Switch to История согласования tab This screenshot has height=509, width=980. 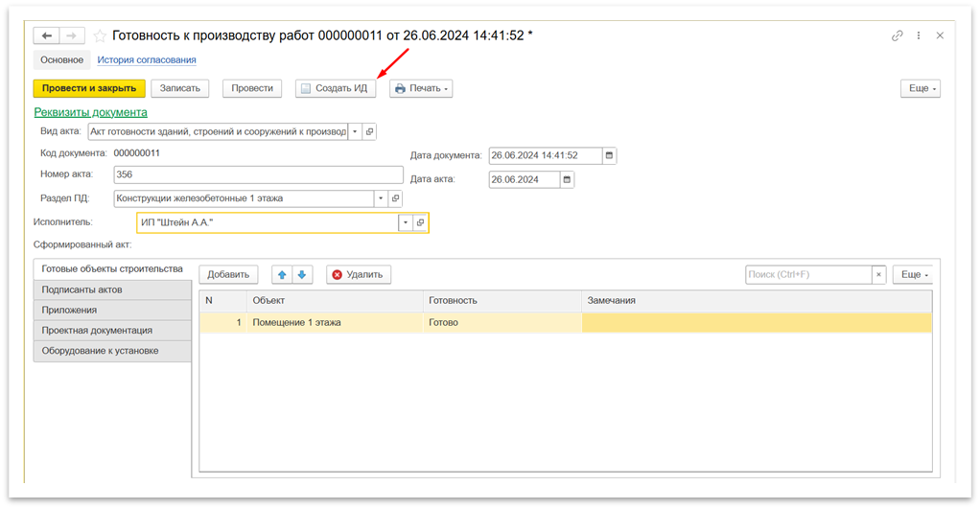tap(147, 59)
